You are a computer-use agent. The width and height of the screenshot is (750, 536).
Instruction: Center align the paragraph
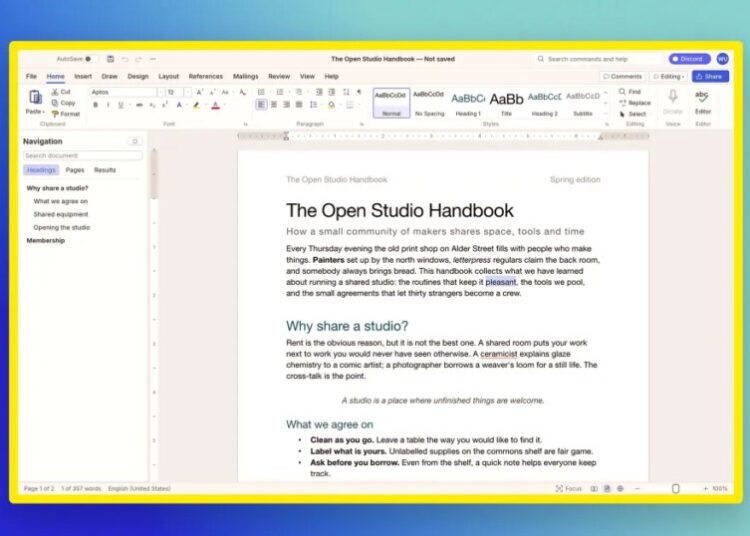pos(274,105)
